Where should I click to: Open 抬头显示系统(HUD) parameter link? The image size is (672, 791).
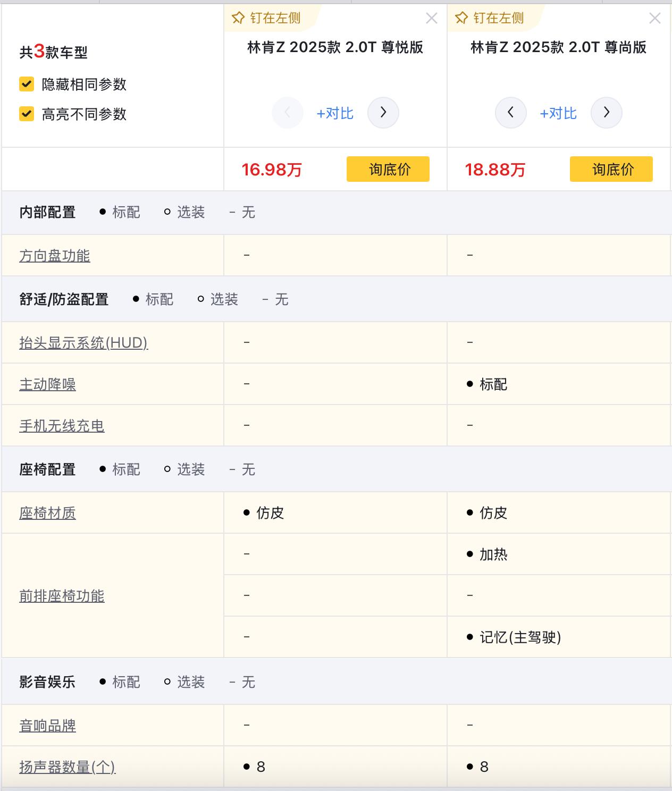click(83, 343)
